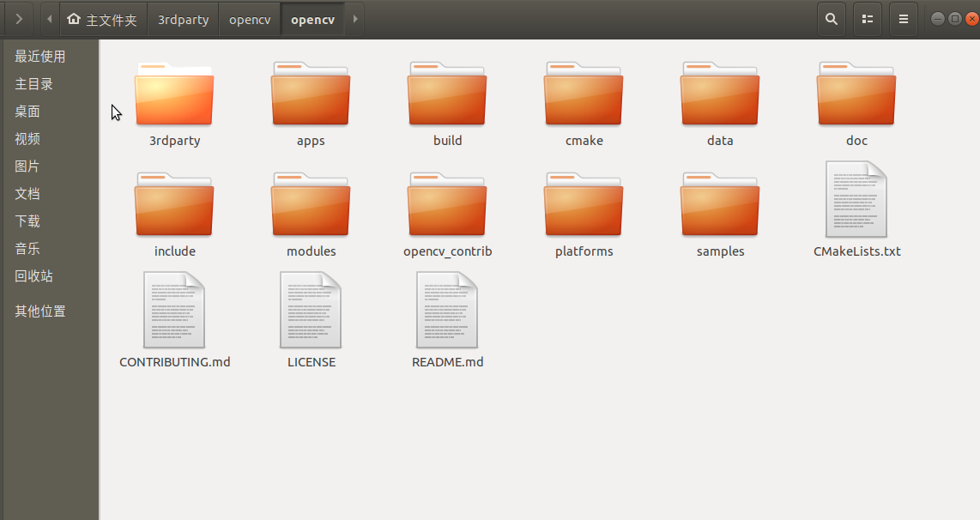This screenshot has height=520, width=980.
Task: Click the CONTRIBUTING.md file name label
Action: point(174,362)
